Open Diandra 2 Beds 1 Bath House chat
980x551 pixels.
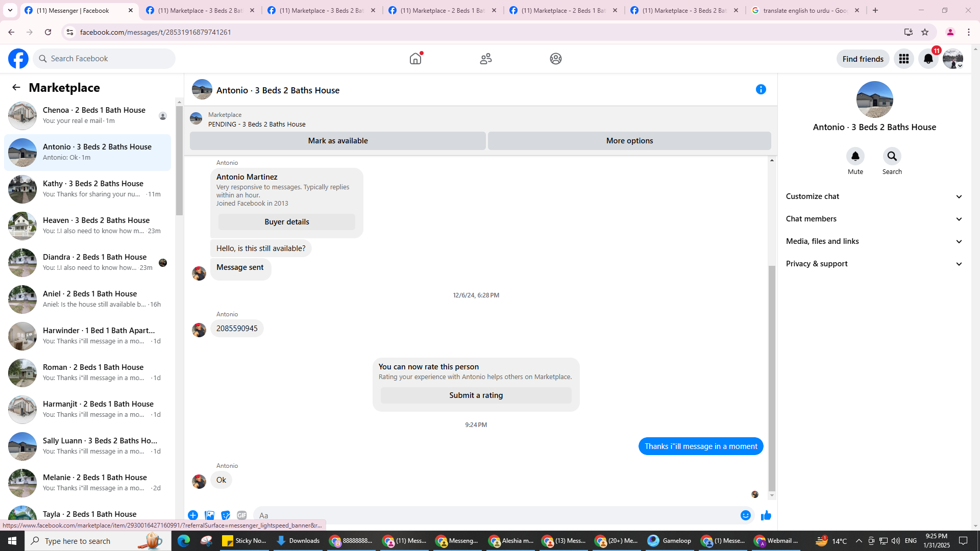[x=88, y=263]
